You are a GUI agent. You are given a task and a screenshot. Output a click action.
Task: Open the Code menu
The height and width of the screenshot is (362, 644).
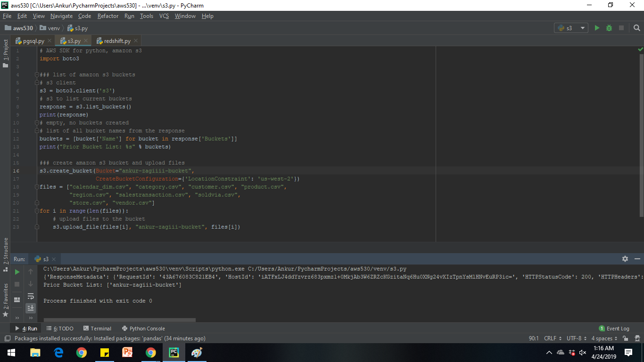(85, 16)
